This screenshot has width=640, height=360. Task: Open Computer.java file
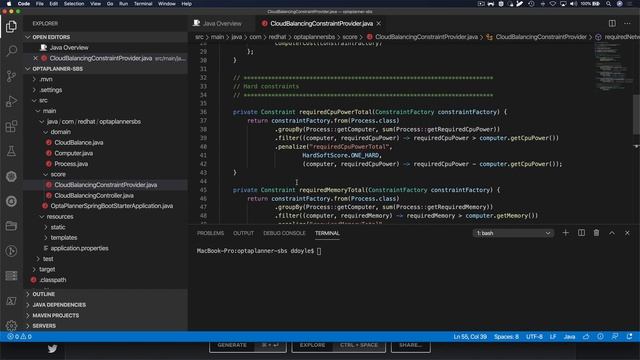[x=74, y=153]
